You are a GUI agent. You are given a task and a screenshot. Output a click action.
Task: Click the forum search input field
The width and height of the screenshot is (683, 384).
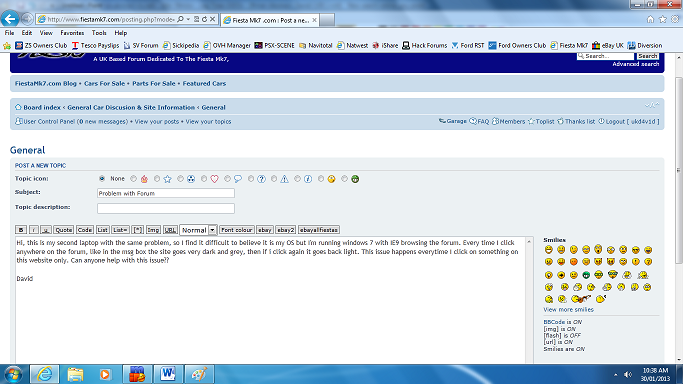coord(606,56)
